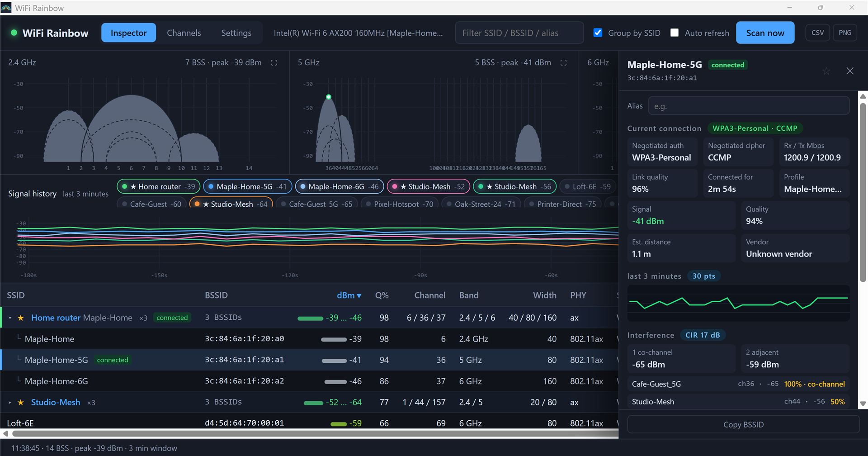Expand the 5 GHz spectrum chart fullscreen
The image size is (868, 456).
pyautogui.click(x=563, y=62)
